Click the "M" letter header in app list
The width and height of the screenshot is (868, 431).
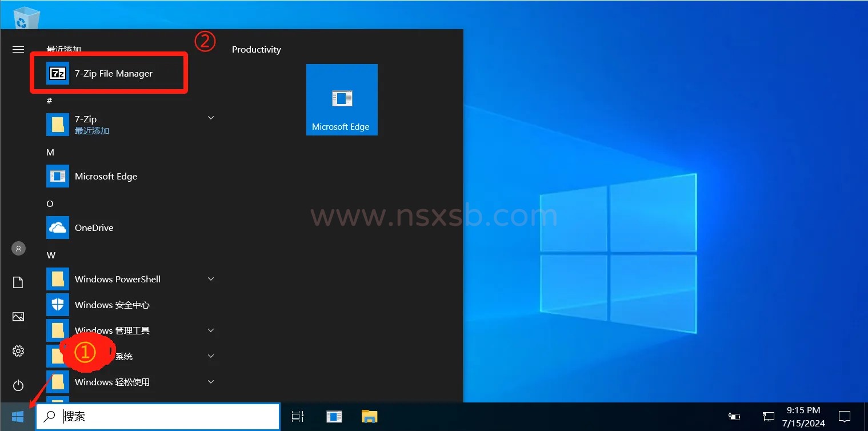pos(50,152)
